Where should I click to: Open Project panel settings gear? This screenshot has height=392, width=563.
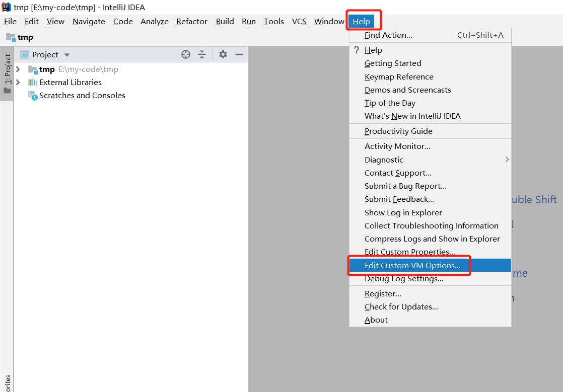click(x=223, y=54)
